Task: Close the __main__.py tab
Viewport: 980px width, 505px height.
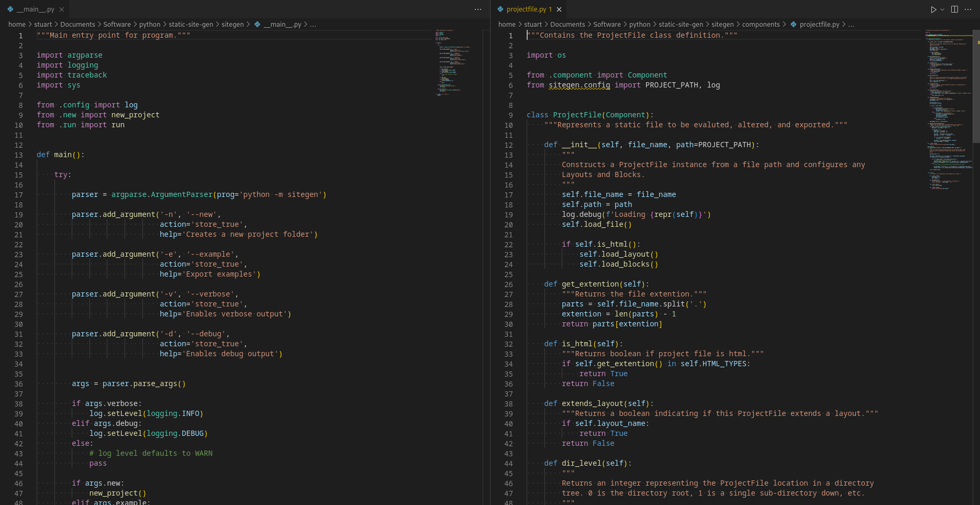Action: coord(62,9)
